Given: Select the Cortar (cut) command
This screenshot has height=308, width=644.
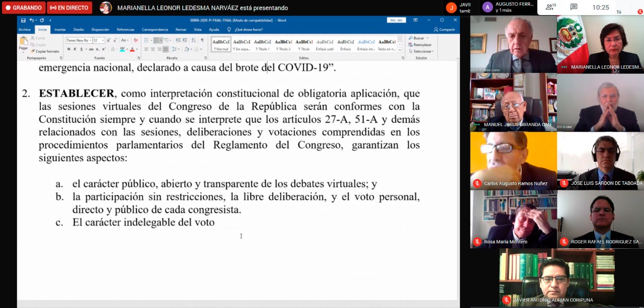Looking at the screenshot, I should click(x=39, y=38).
